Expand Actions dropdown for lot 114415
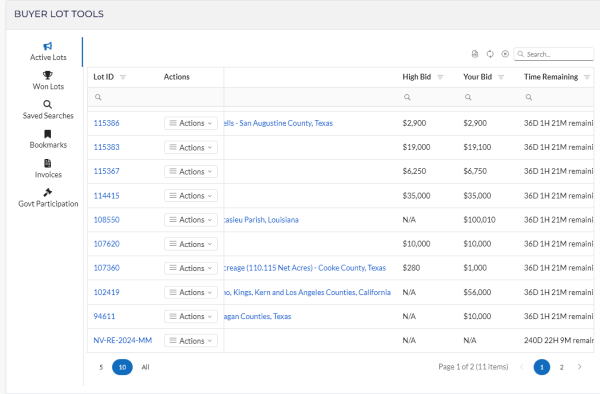 click(191, 195)
